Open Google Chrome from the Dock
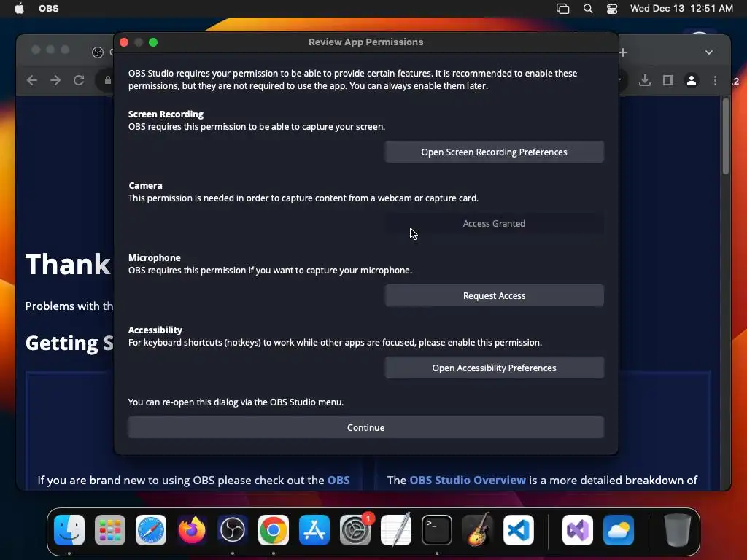 coord(274,530)
